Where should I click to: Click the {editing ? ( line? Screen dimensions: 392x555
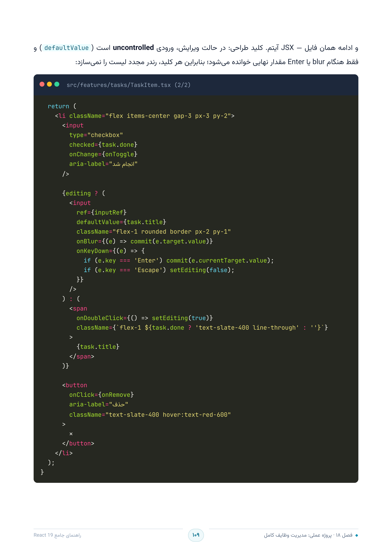83,193
